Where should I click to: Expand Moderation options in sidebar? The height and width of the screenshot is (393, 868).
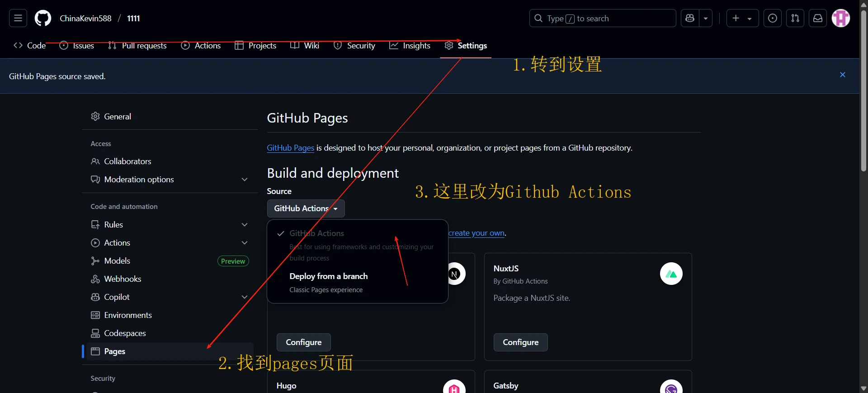pos(245,180)
